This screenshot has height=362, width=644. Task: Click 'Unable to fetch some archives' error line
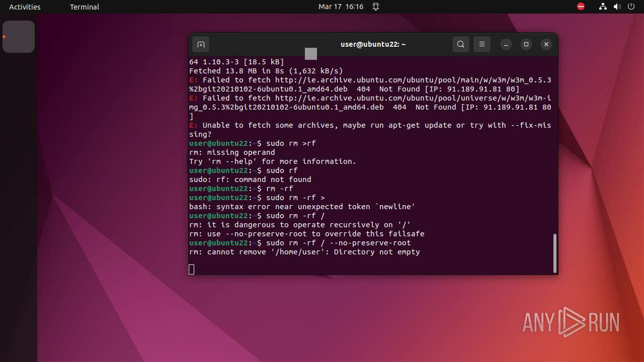[x=370, y=130]
